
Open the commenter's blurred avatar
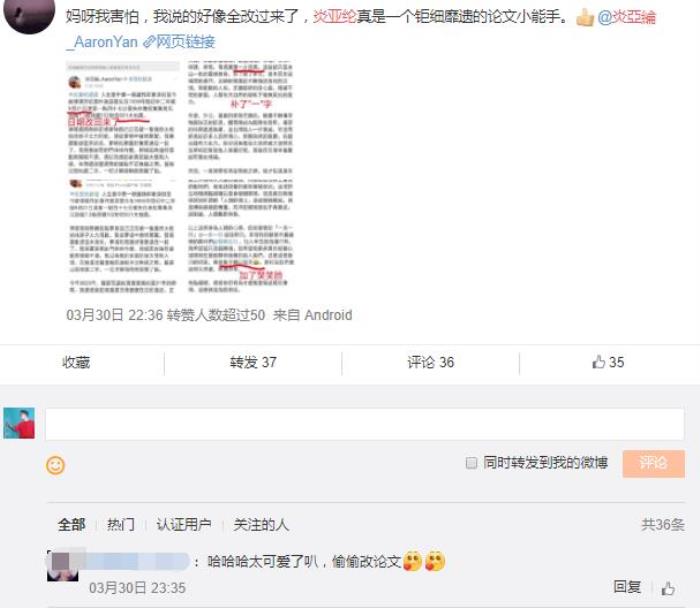coord(62,565)
